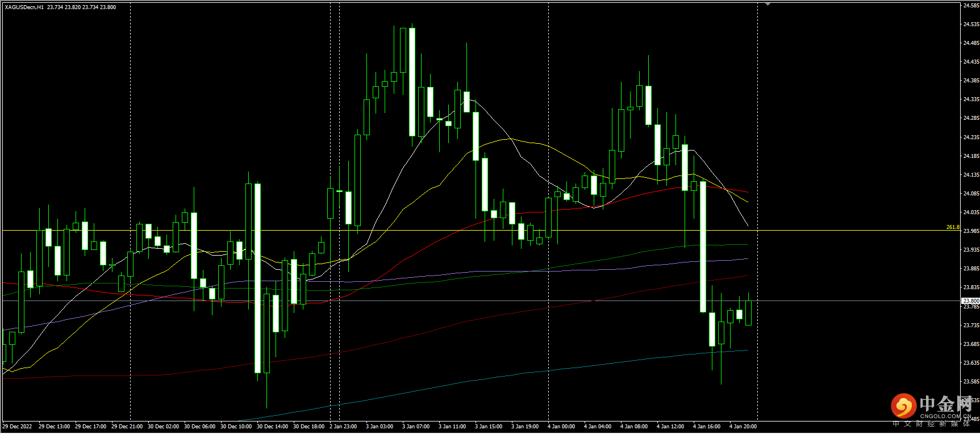Click the chart shift triangle marker at top
Screen dimensions: 980x434
[768, 4]
